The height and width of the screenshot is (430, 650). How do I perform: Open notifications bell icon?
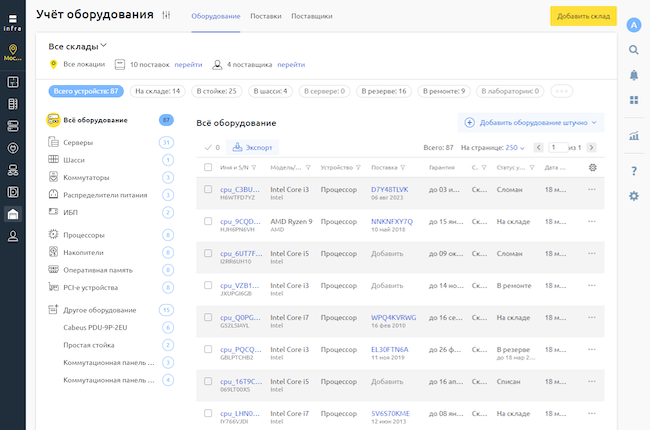pos(634,75)
